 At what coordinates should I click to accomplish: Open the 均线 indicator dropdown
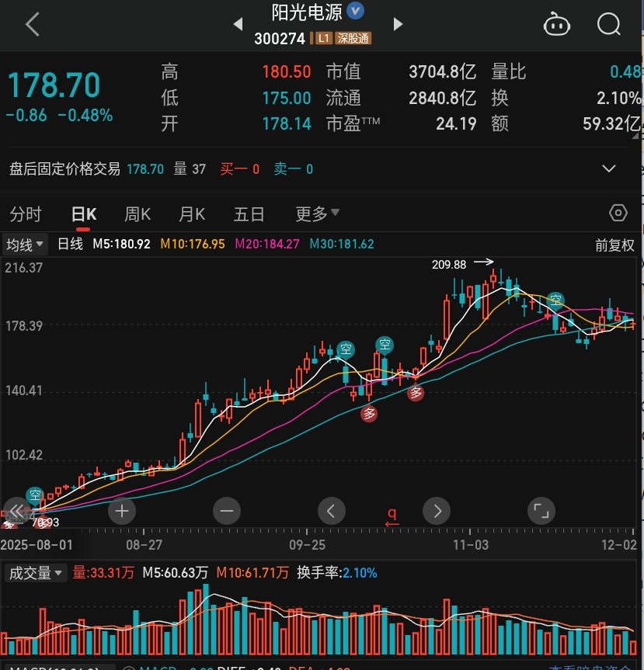(24, 245)
